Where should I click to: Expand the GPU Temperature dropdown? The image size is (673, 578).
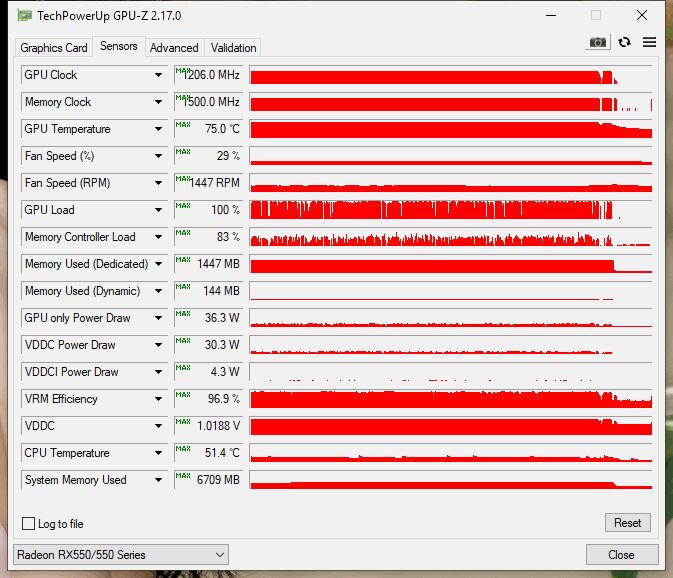point(158,129)
